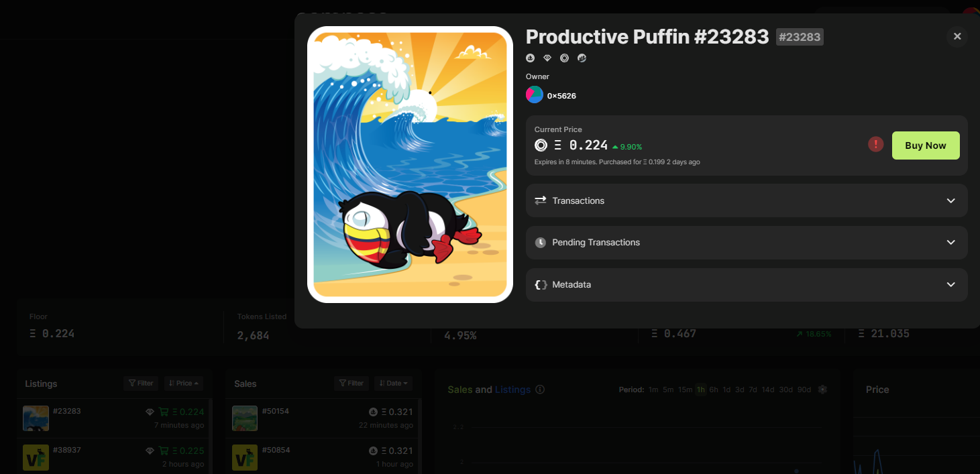Select the 30d chart period
980x474 pixels.
[x=785, y=390]
